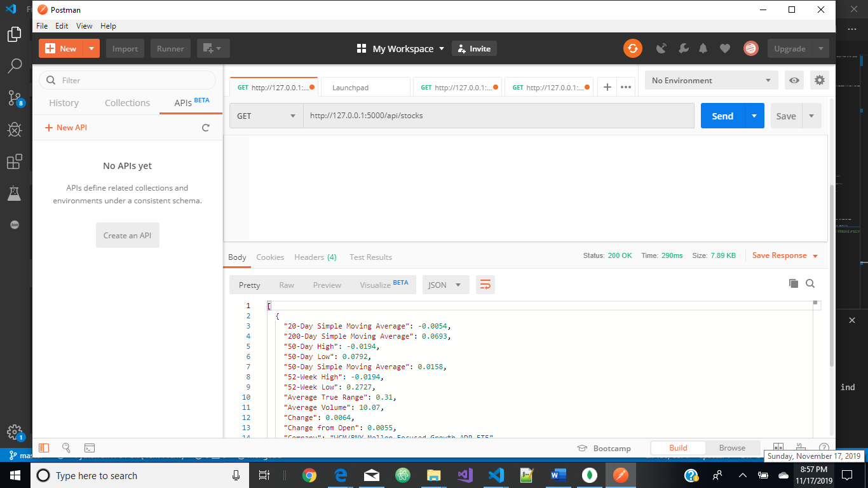Select the Visualize BETA view
Image resolution: width=868 pixels, height=488 pixels.
(x=384, y=285)
